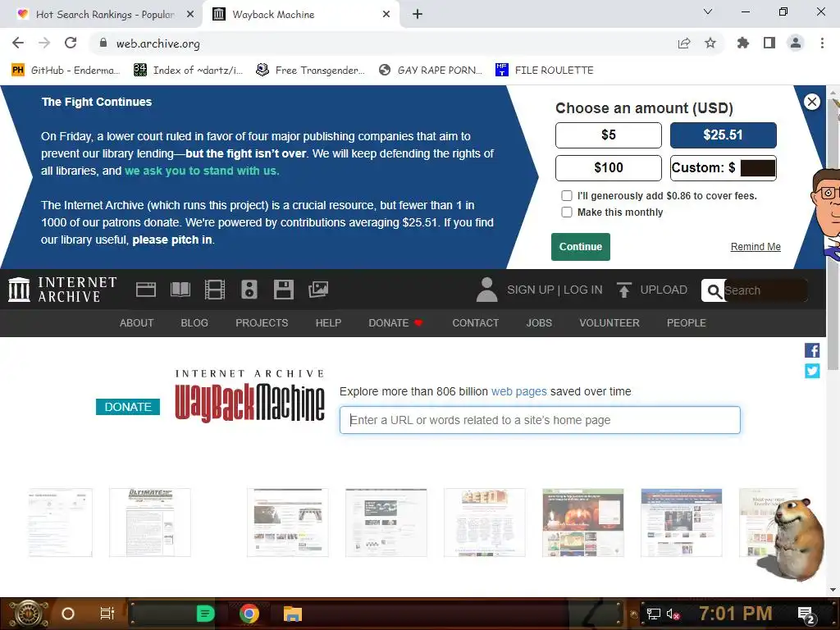Open the GitHub - Enderma bookmark
Image resolution: width=840 pixels, height=630 pixels.
[x=66, y=71]
